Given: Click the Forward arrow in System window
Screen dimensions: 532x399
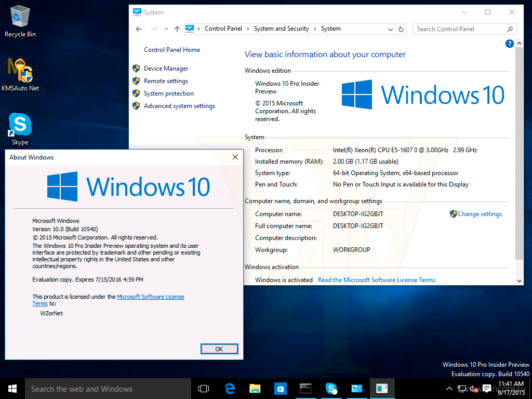Looking at the screenshot, I should click(x=154, y=29).
